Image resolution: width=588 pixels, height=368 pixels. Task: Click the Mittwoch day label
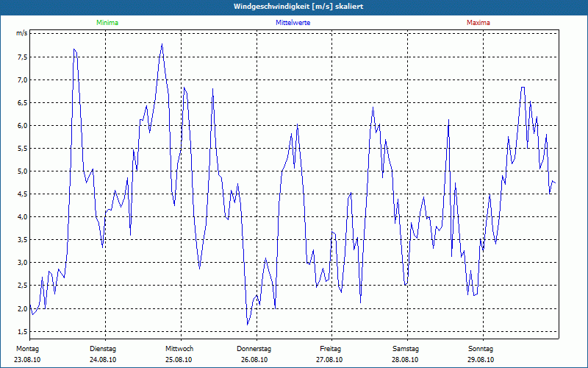pos(179,349)
